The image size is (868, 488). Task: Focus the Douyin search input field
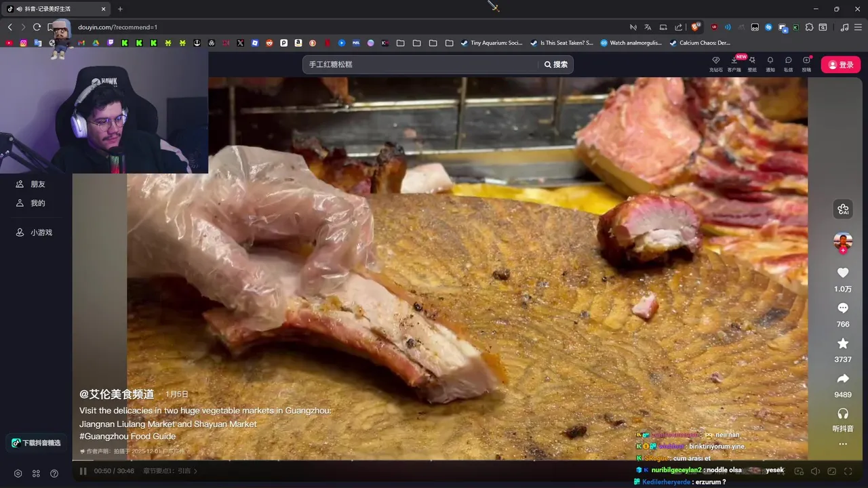click(420, 64)
